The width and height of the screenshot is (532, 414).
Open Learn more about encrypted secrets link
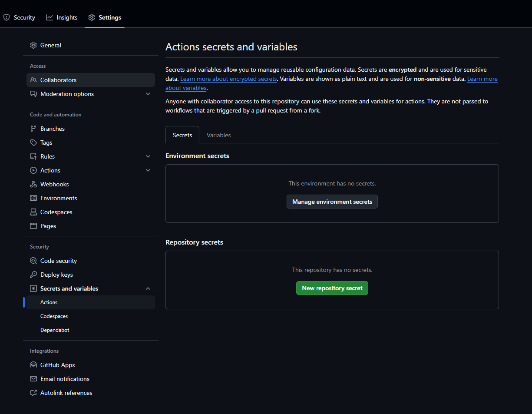pos(228,79)
